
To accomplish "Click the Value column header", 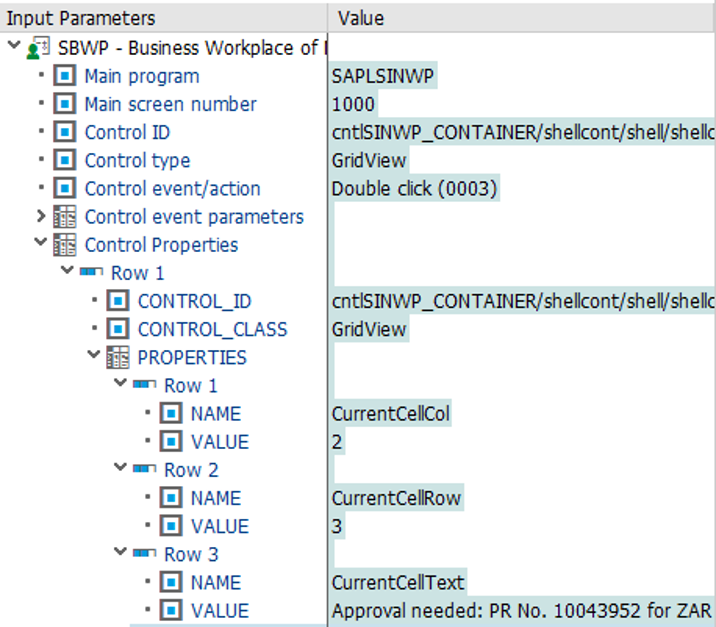I will click(361, 18).
